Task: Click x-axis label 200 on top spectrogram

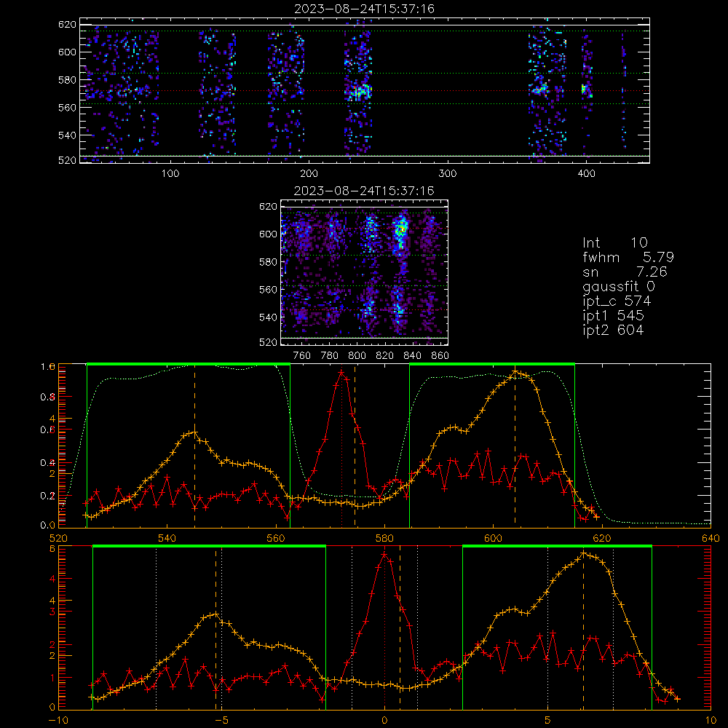Action: pos(309,174)
